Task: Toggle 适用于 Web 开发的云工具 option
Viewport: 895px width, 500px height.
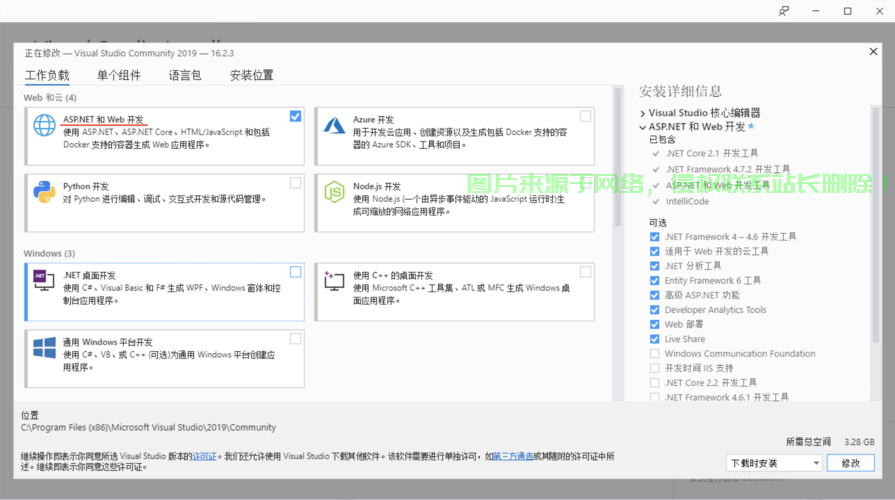Action: pyautogui.click(x=655, y=251)
